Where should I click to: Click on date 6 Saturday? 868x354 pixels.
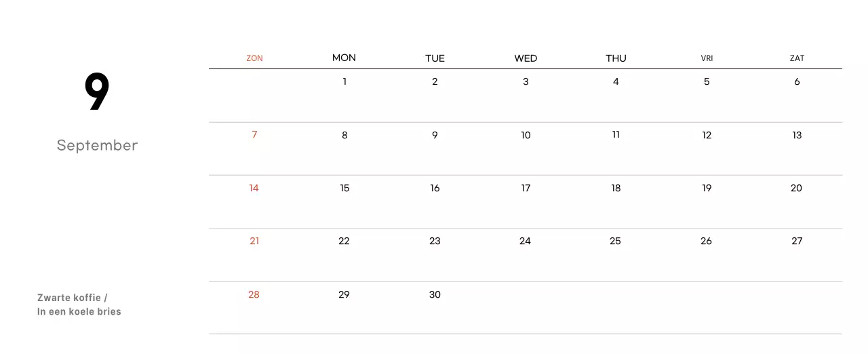click(x=797, y=82)
